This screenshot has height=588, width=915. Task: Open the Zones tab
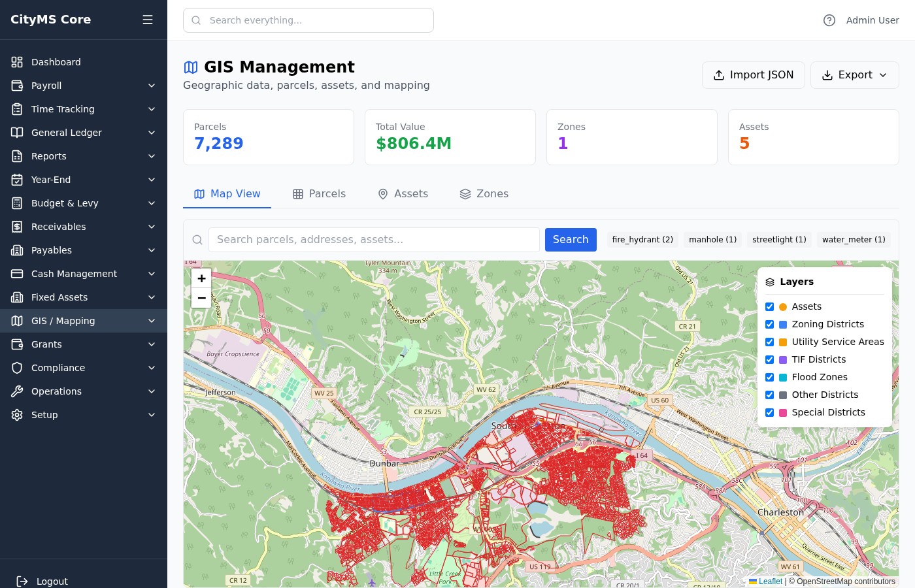(x=484, y=193)
